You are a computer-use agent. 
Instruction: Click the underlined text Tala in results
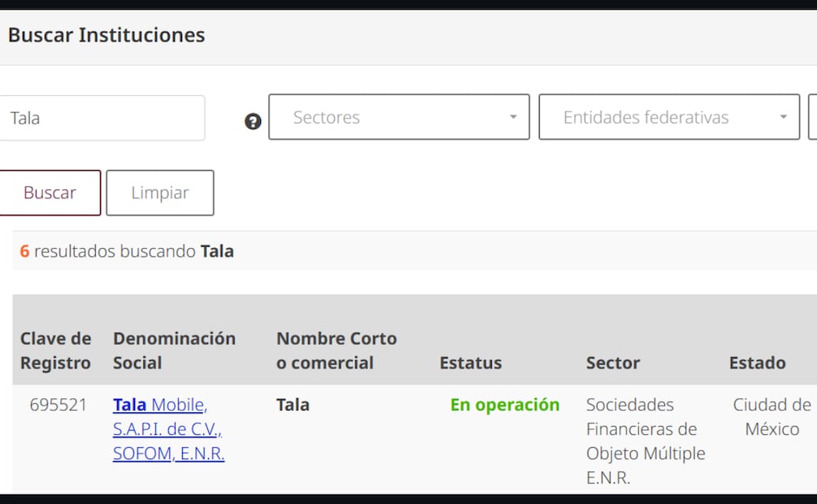click(128, 404)
